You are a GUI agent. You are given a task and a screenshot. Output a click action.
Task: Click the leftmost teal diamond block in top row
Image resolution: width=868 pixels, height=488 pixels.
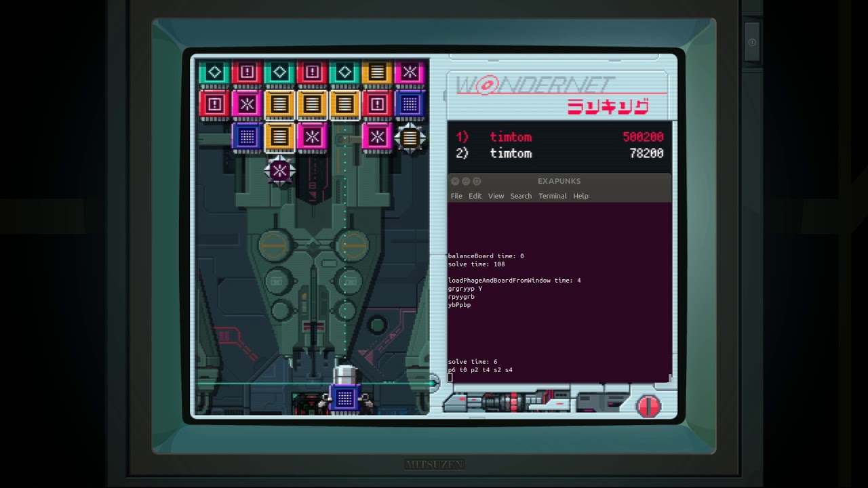pos(214,72)
